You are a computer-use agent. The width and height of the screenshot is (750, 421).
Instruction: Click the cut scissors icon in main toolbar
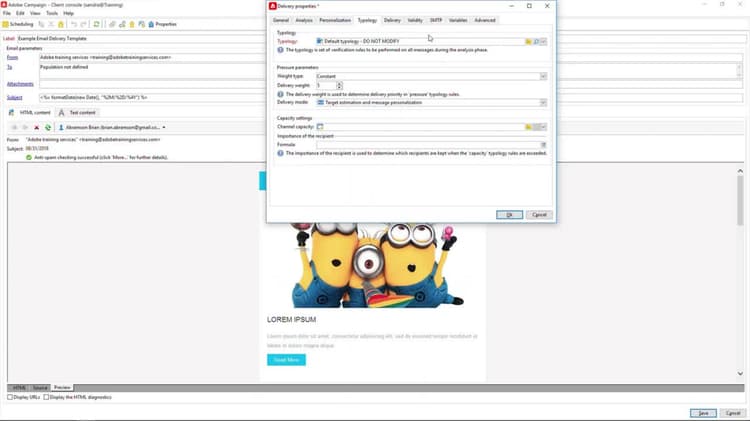click(51, 24)
